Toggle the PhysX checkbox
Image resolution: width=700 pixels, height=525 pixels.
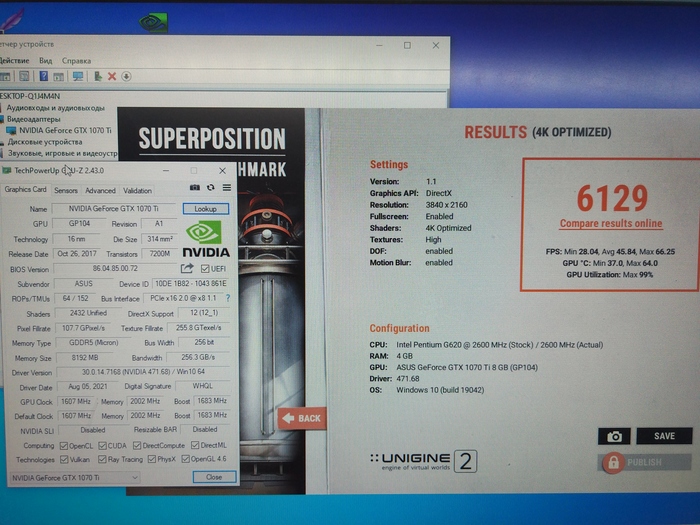(152, 459)
